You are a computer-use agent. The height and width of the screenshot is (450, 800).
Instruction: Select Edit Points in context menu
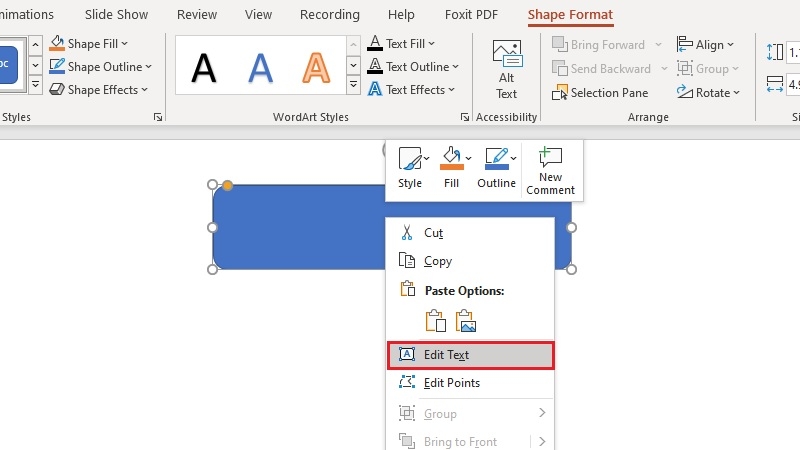click(470, 383)
